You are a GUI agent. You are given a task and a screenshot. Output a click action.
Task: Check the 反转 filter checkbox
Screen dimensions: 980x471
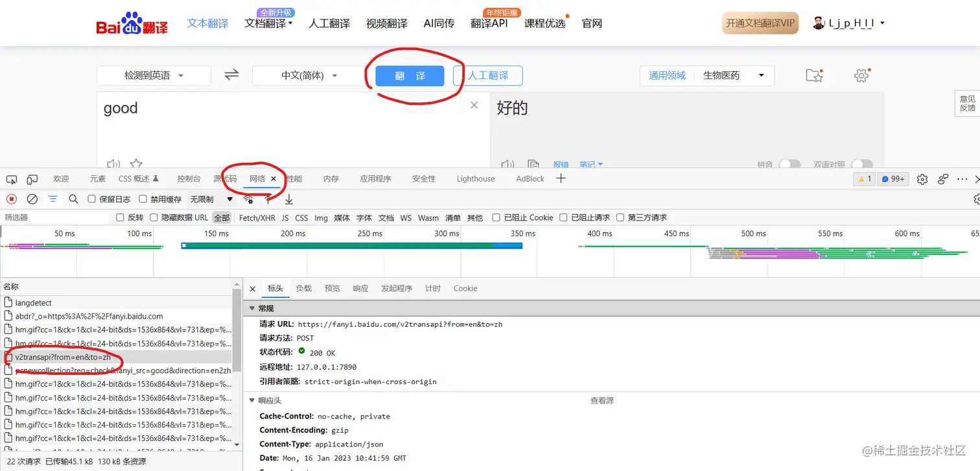pos(120,218)
